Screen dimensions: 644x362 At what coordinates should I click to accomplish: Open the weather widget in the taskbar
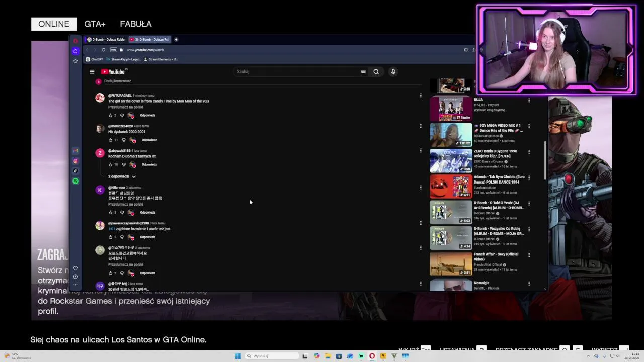(x=18, y=356)
